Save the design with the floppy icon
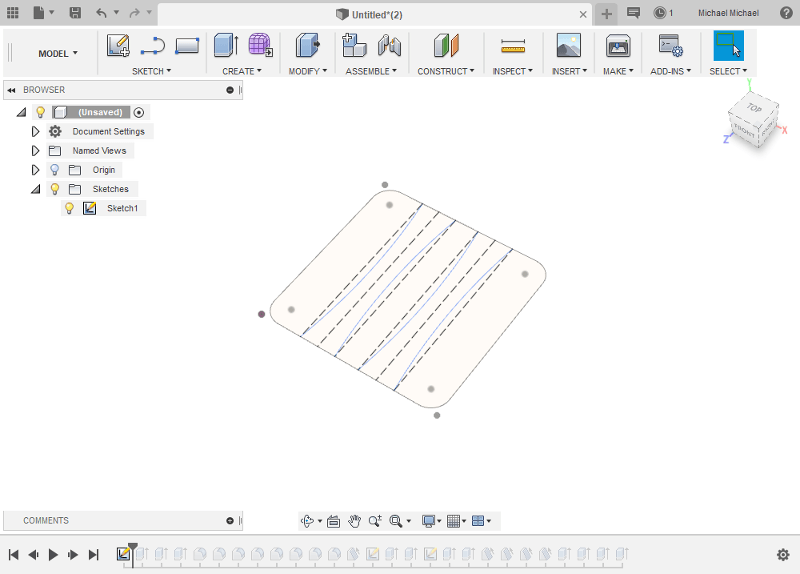The height and width of the screenshot is (574, 800). (75, 13)
